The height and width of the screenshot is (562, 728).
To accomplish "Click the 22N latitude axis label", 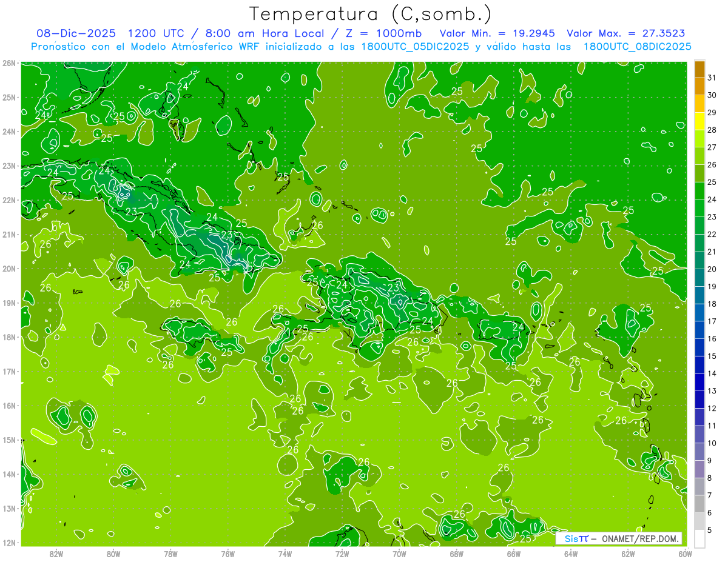I will [x=9, y=200].
